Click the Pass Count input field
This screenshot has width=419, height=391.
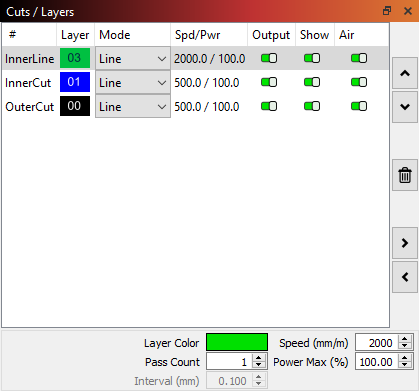(x=229, y=362)
